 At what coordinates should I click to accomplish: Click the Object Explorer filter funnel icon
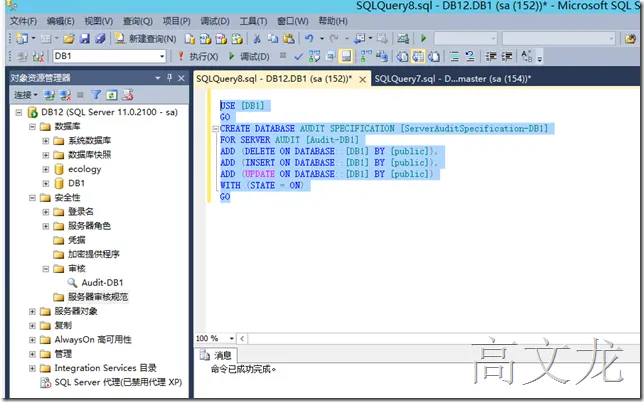click(96, 95)
